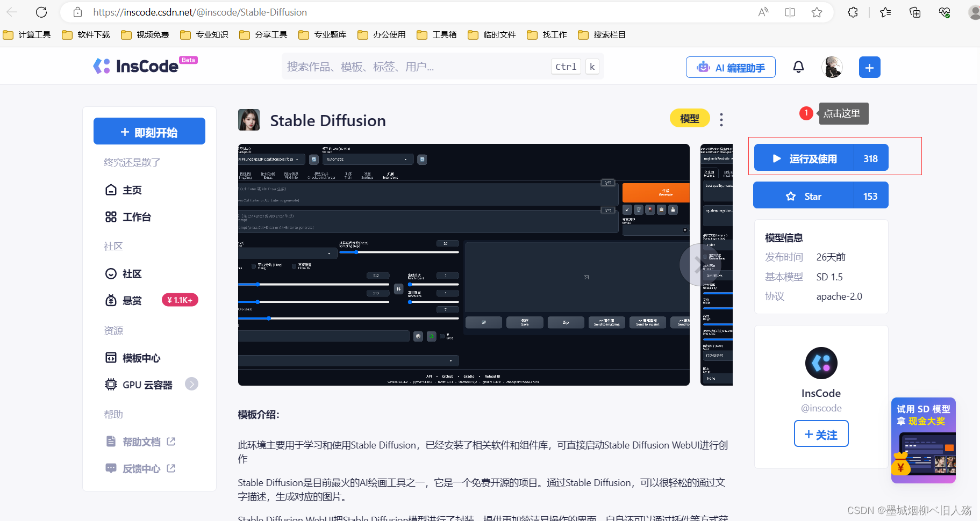Open the 计算工具 bookmark folder
The height and width of the screenshot is (521, 980).
click(27, 35)
